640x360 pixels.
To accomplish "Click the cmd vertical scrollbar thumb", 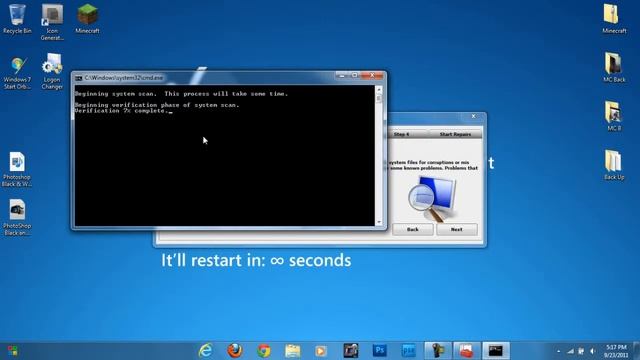I will [x=379, y=98].
